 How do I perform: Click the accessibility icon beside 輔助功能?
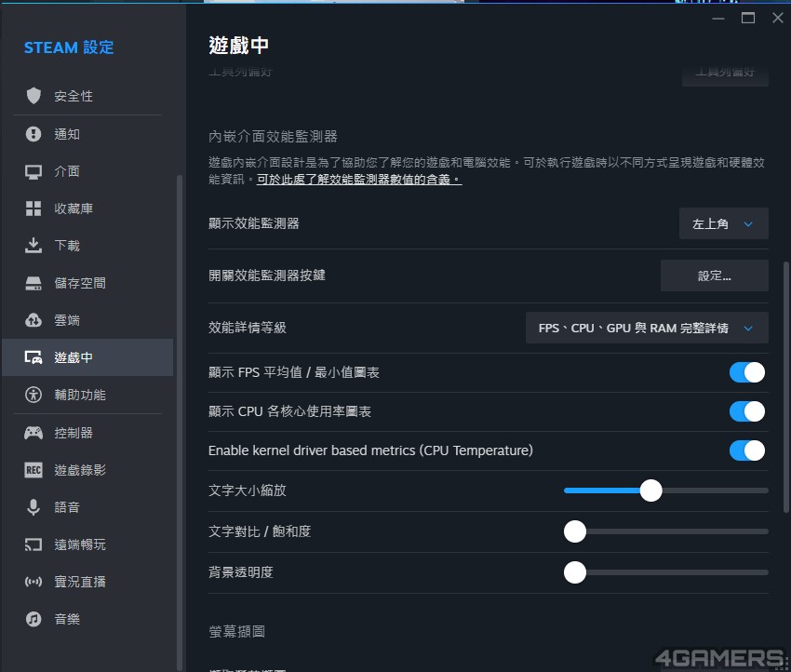point(34,395)
